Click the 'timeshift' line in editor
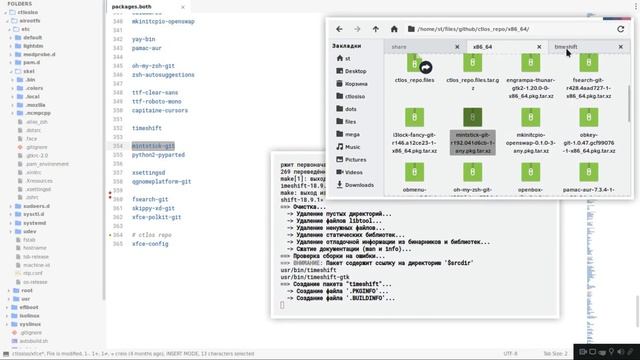640x360 pixels. coord(147,128)
